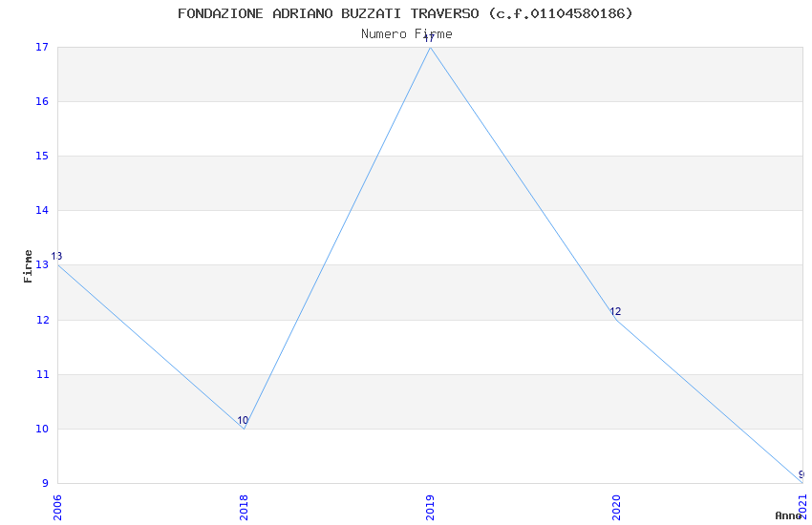Viewport: 812px width, 525px height.
Task: Click x-axis year label 2020
Action: click(616, 508)
